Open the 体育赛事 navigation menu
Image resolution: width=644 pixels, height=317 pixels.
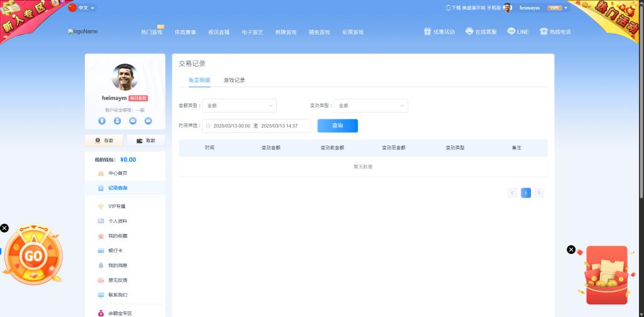(185, 32)
